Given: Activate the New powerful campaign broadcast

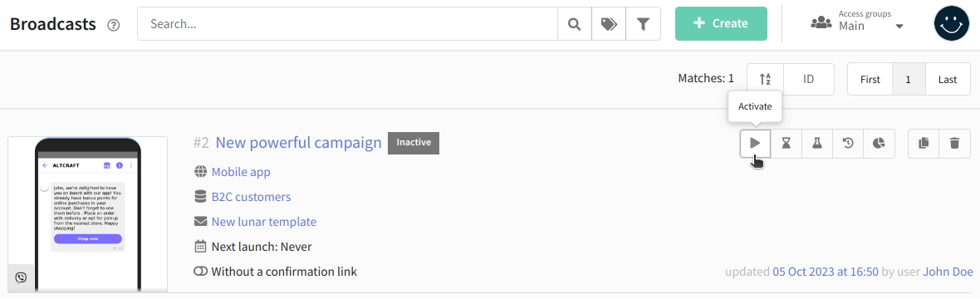Looking at the screenshot, I should (x=755, y=143).
